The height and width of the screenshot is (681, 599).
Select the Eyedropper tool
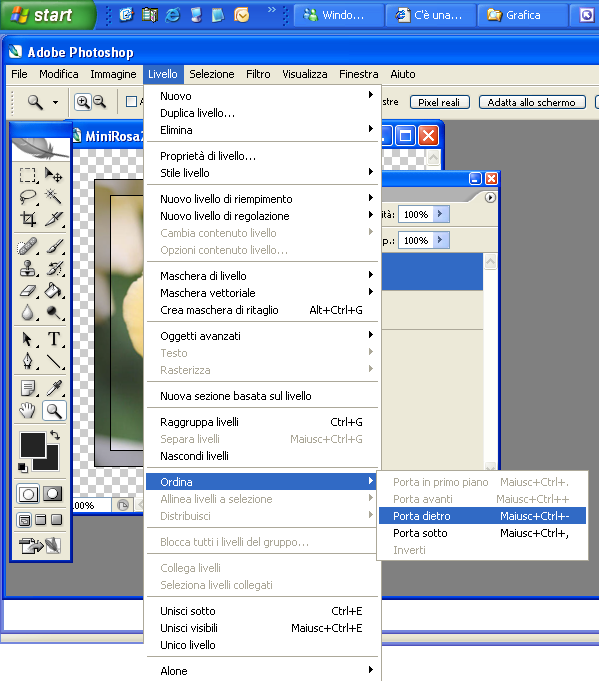54,388
